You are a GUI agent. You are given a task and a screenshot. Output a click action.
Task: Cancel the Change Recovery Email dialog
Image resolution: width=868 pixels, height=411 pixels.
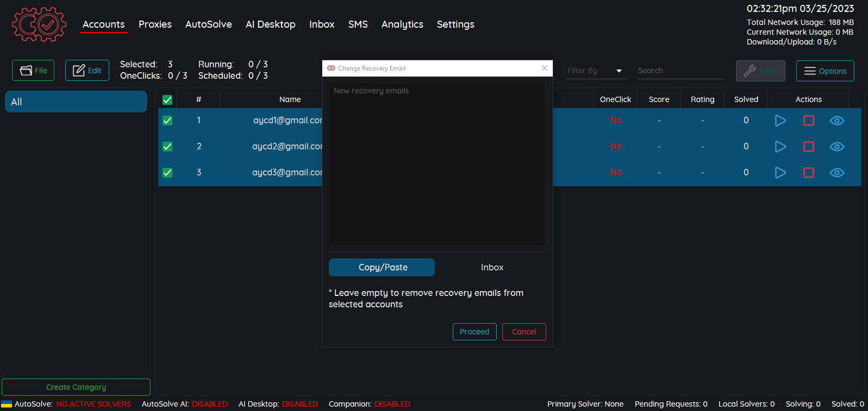coord(523,332)
